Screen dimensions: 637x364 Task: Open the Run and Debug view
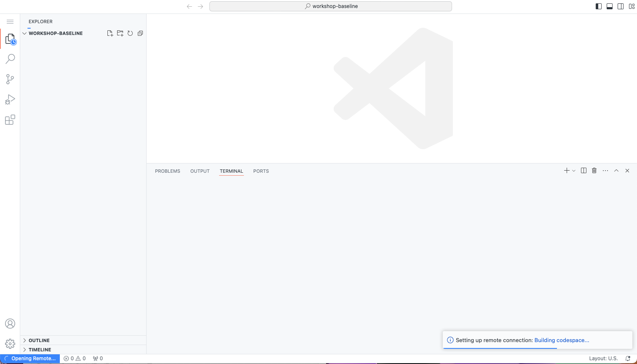click(10, 99)
